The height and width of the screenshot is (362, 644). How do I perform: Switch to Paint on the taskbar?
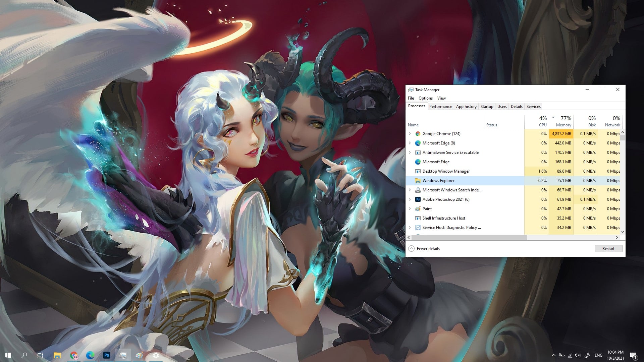(139, 355)
